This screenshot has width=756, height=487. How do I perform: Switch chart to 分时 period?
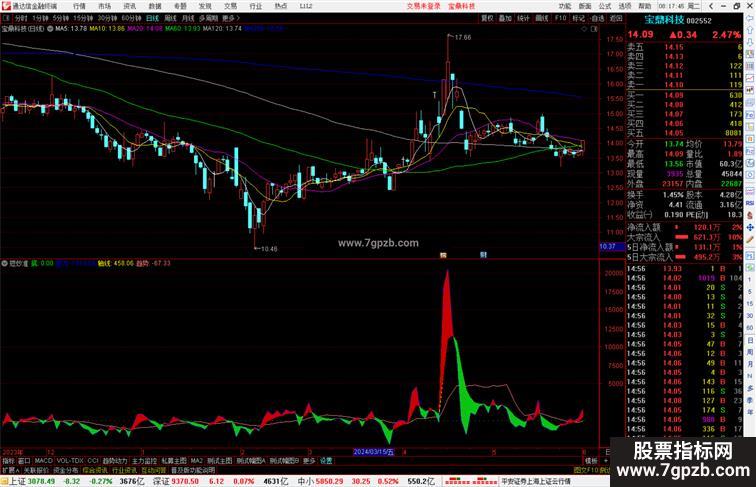(x=21, y=18)
